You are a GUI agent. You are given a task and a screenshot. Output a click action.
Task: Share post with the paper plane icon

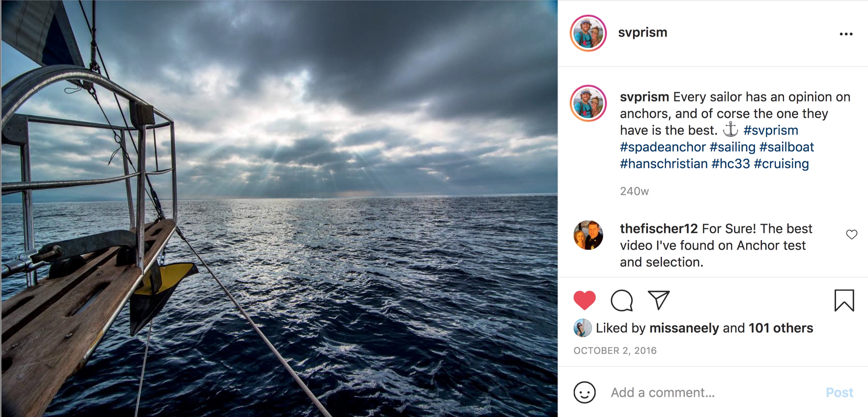coord(658,300)
